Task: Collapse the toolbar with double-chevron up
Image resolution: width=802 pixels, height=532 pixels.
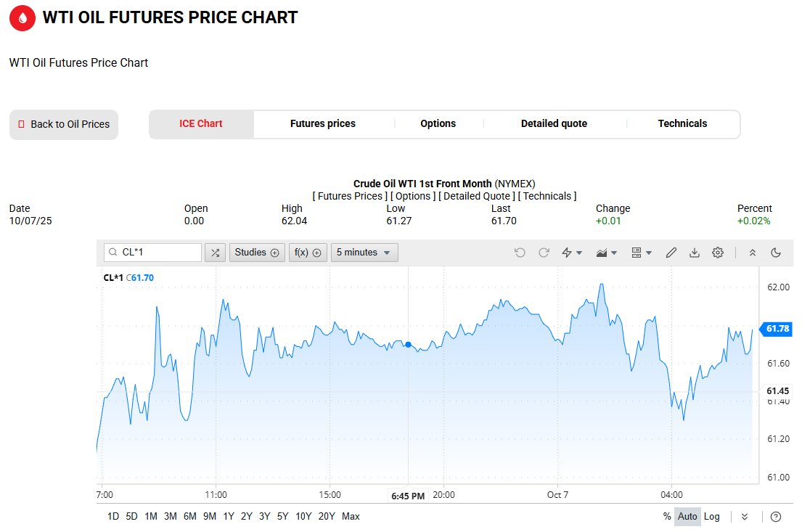Action: pos(753,253)
